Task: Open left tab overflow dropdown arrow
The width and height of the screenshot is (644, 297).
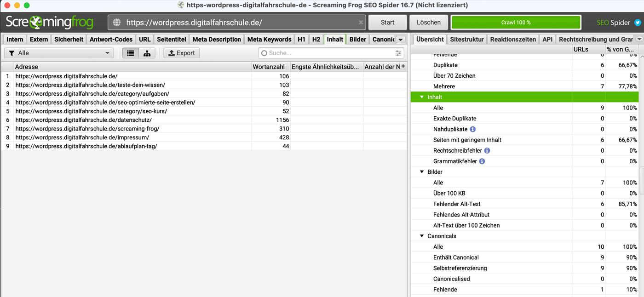Action: 400,40
